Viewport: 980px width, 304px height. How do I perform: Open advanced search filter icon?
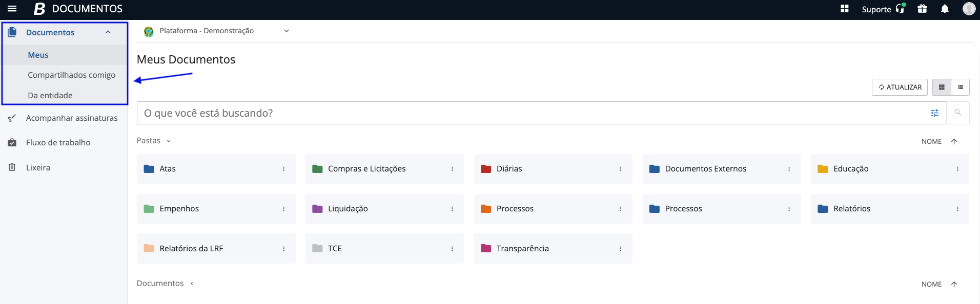coord(934,113)
